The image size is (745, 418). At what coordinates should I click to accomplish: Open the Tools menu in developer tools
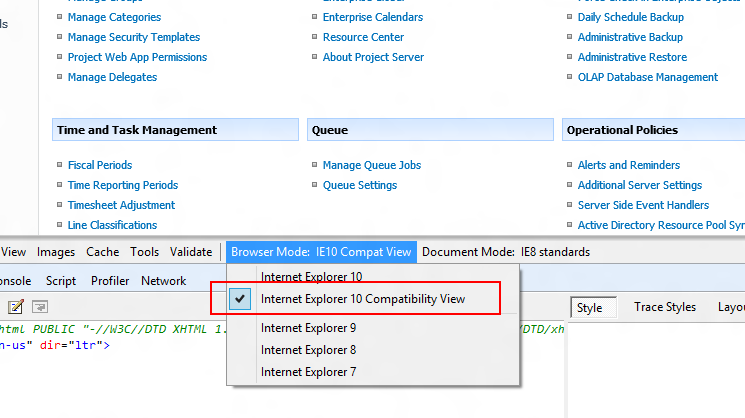pos(144,252)
